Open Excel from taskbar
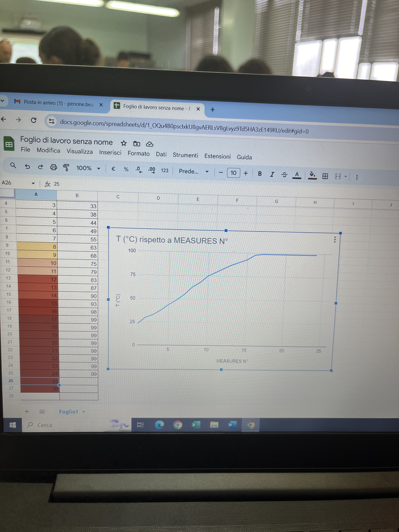This screenshot has height=532, width=399. pyautogui.click(x=196, y=425)
